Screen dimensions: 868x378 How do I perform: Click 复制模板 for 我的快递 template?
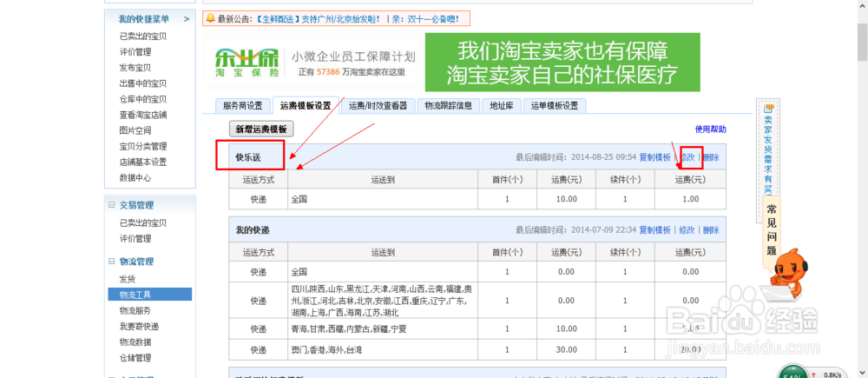click(654, 229)
